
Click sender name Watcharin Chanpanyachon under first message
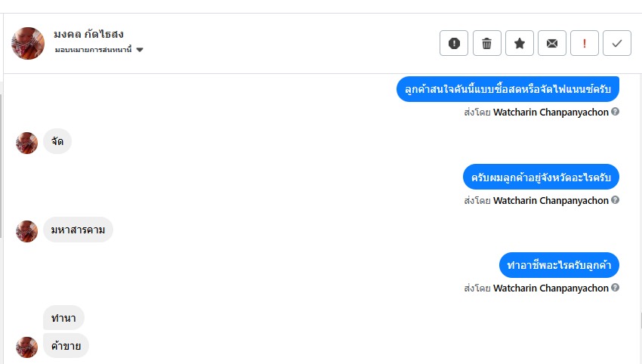tap(551, 113)
